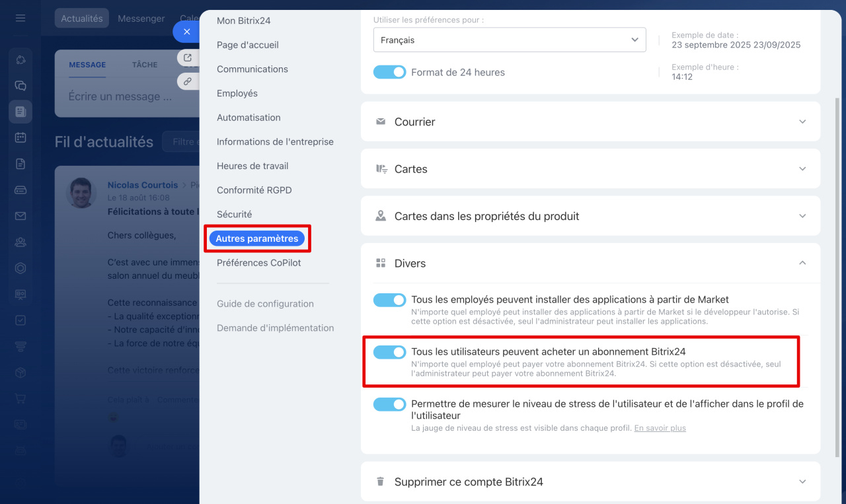Image resolution: width=846 pixels, height=504 pixels.
Task: Expand the Courrier section
Action: click(590, 122)
